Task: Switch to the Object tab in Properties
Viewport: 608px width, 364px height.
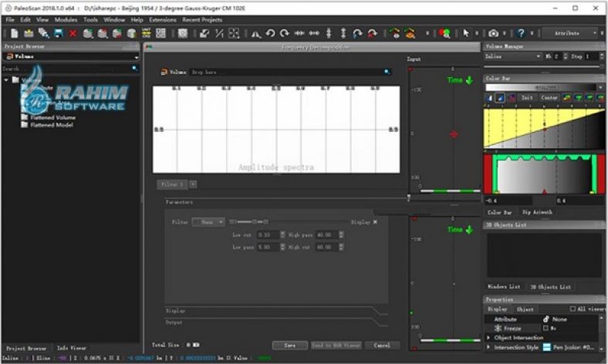Action: pyautogui.click(x=525, y=309)
